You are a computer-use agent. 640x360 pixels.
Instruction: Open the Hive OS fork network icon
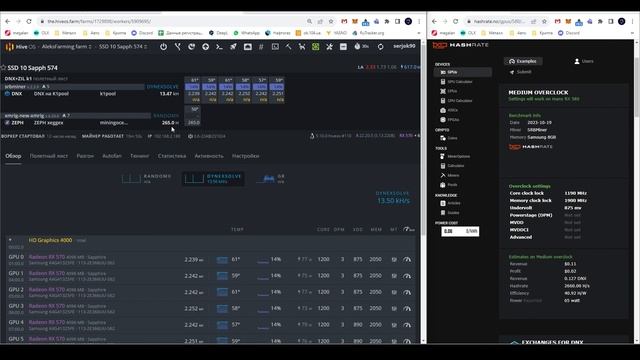pyautogui.click(x=178, y=47)
